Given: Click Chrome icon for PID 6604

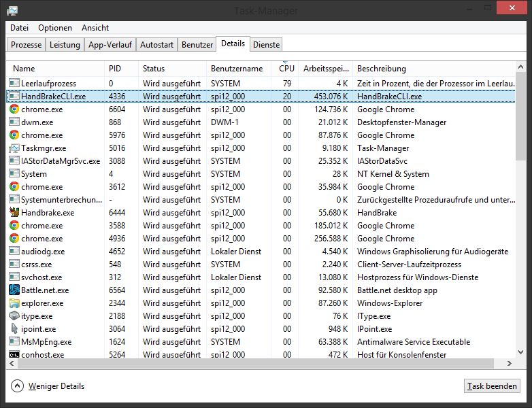Looking at the screenshot, I should [14, 109].
